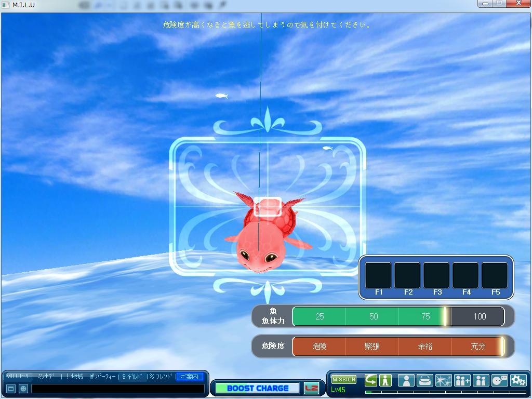Open the character profile icon

[x=406, y=380]
